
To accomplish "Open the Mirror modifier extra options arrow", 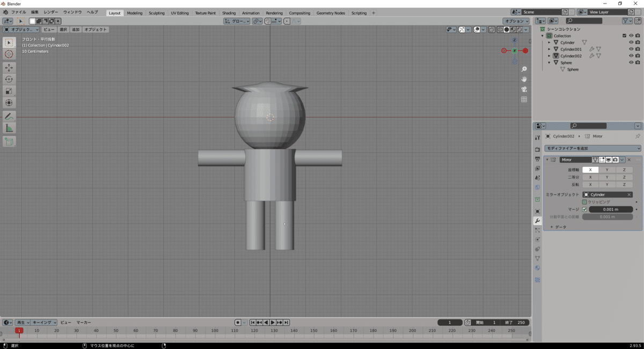I will tap(623, 160).
